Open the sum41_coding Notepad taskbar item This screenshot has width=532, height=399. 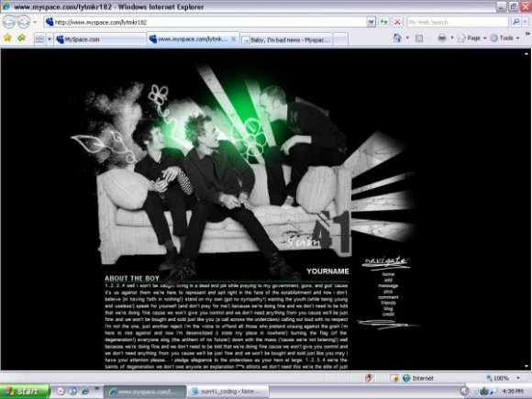pos(227,392)
